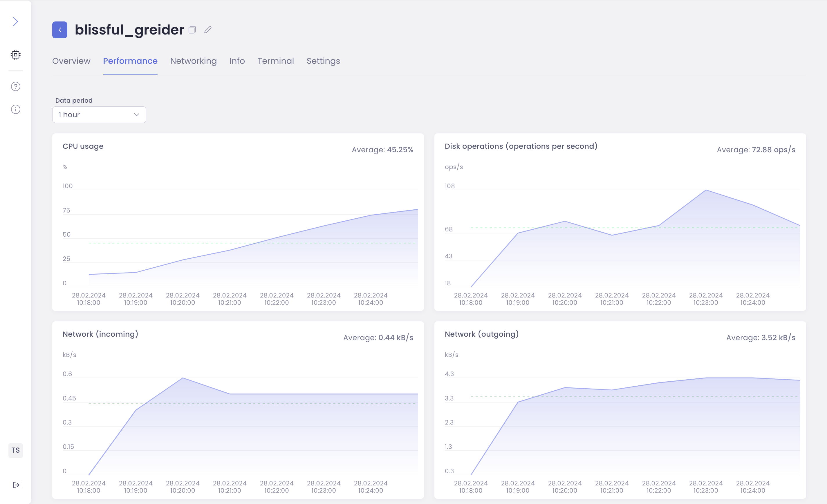Select the Performance tab

click(130, 61)
